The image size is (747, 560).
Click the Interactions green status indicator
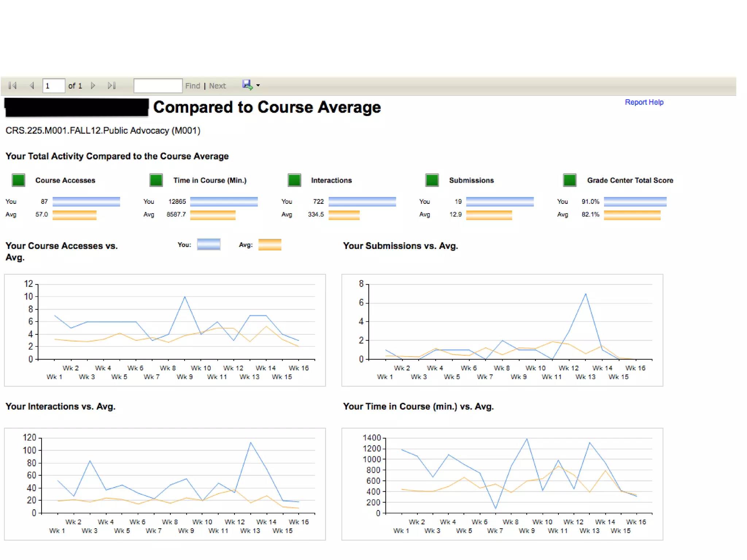pos(294,180)
